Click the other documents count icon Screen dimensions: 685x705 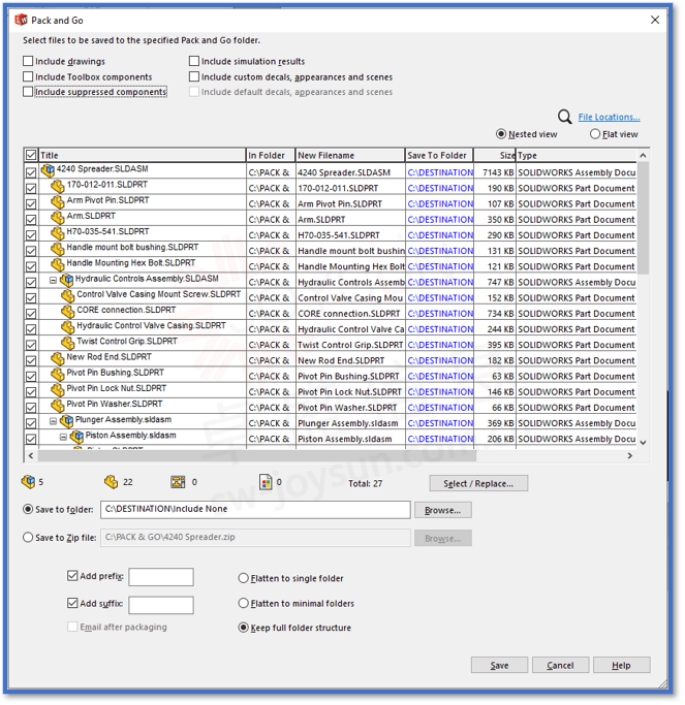tap(266, 482)
